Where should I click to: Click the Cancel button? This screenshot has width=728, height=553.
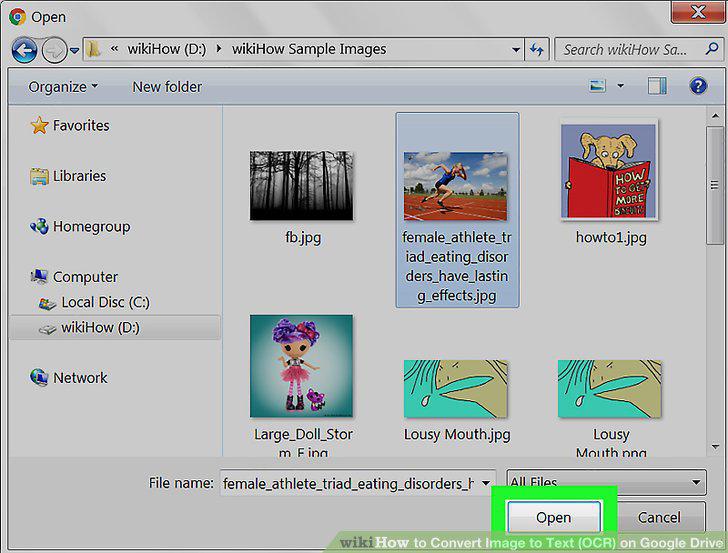tap(659, 517)
